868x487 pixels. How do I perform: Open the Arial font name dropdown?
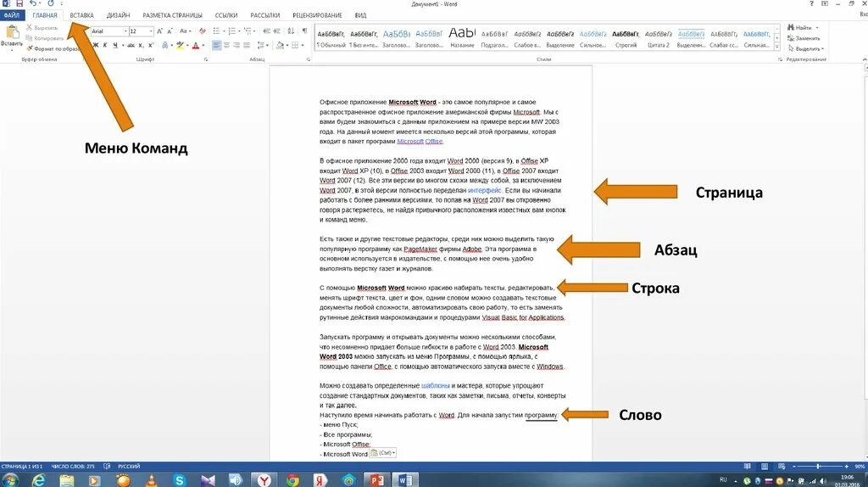coord(125,31)
